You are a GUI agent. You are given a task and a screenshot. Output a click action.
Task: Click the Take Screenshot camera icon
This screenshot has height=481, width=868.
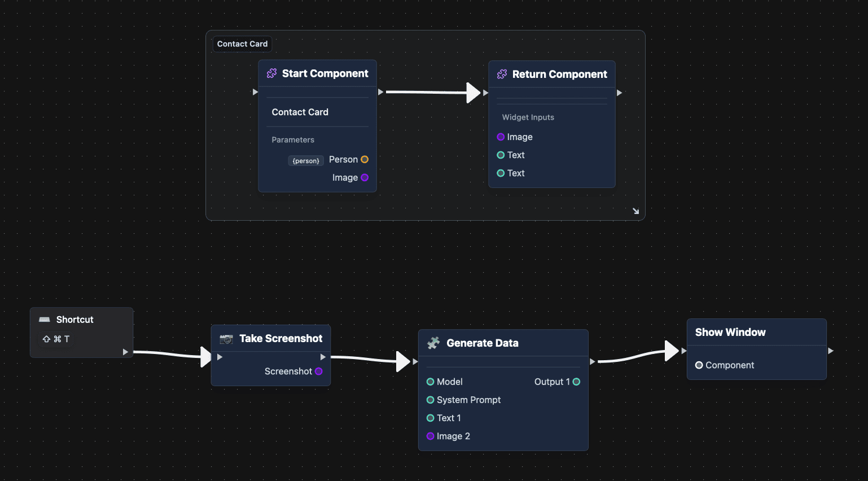point(226,339)
